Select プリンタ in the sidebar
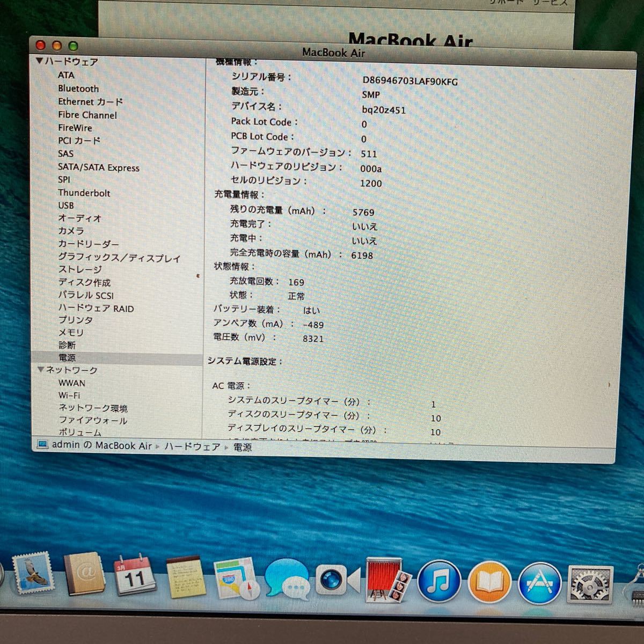The height and width of the screenshot is (644, 644). pos(75,320)
